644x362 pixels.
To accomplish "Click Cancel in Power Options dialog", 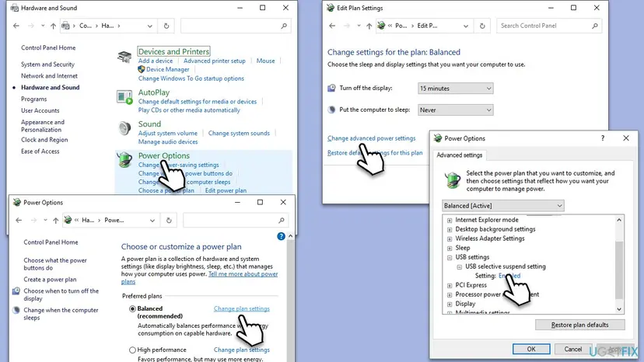I will pyautogui.click(x=573, y=349).
